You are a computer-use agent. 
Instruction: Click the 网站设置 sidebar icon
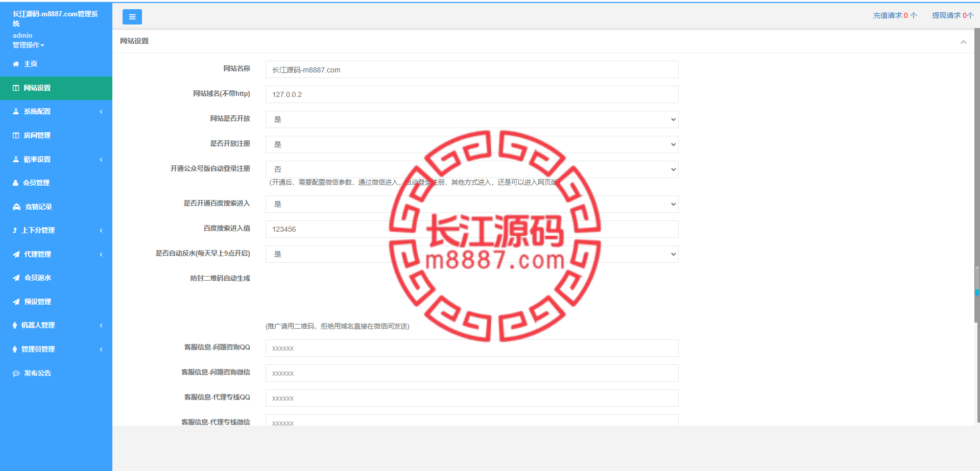point(16,88)
